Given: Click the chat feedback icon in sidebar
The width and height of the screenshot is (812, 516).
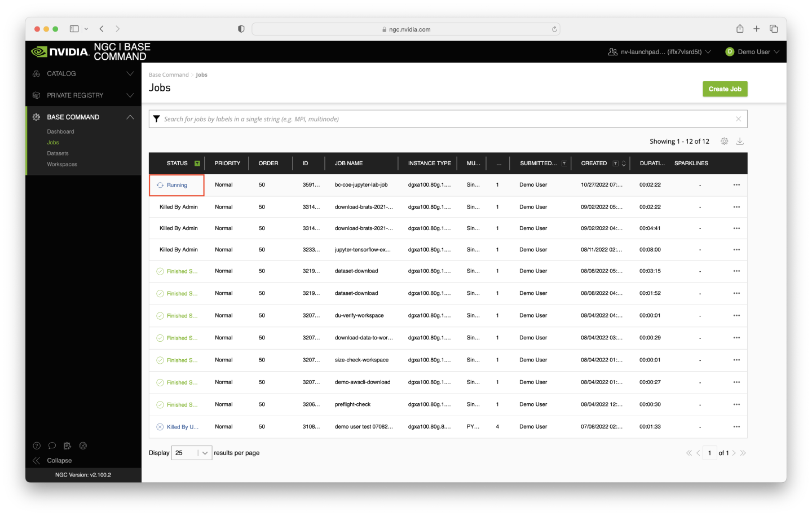Looking at the screenshot, I should (52, 446).
